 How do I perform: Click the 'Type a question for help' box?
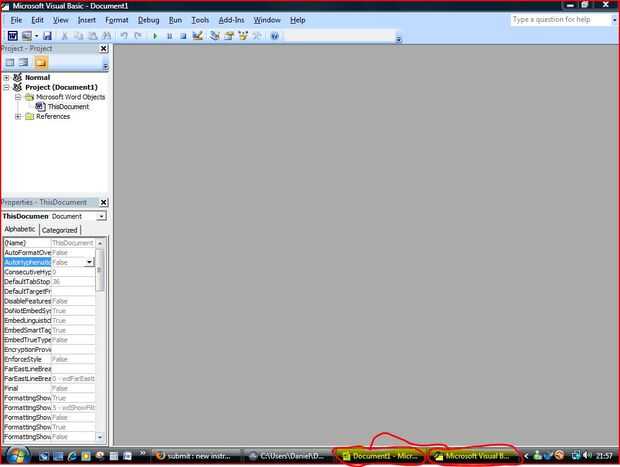(560, 20)
